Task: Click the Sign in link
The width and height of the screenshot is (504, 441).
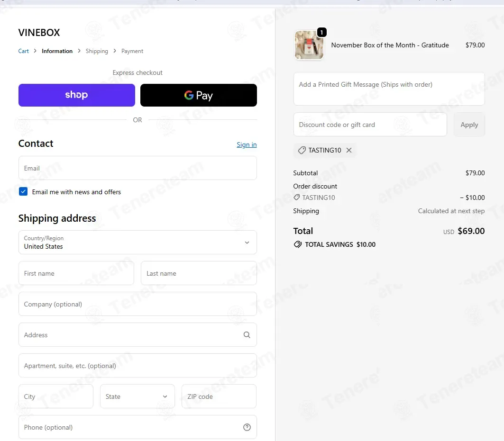Action: click(x=247, y=144)
